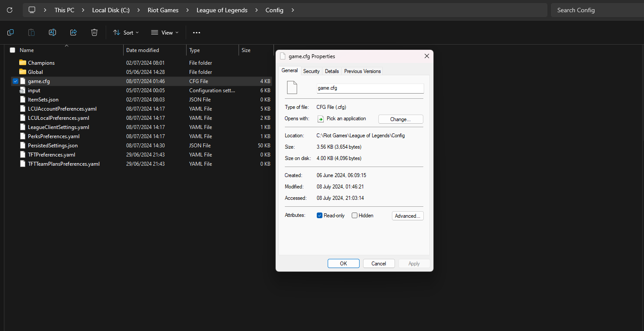Expand the chevron after Config in breadcrumb
The height and width of the screenshot is (331, 644).
[x=293, y=10]
